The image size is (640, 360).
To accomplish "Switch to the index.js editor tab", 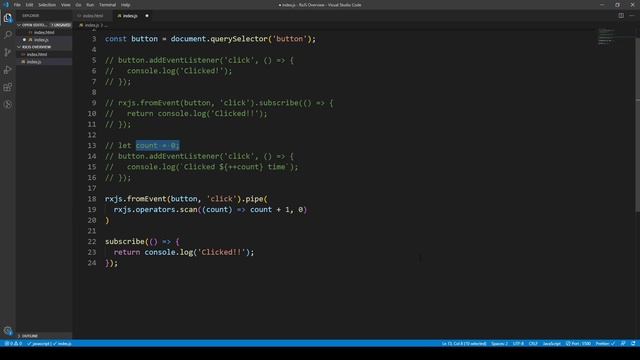I will [133, 16].
